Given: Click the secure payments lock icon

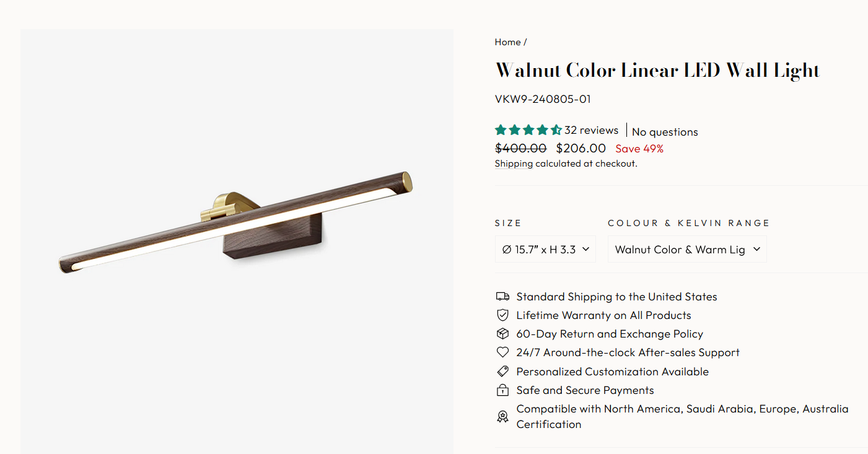Looking at the screenshot, I should pos(502,390).
